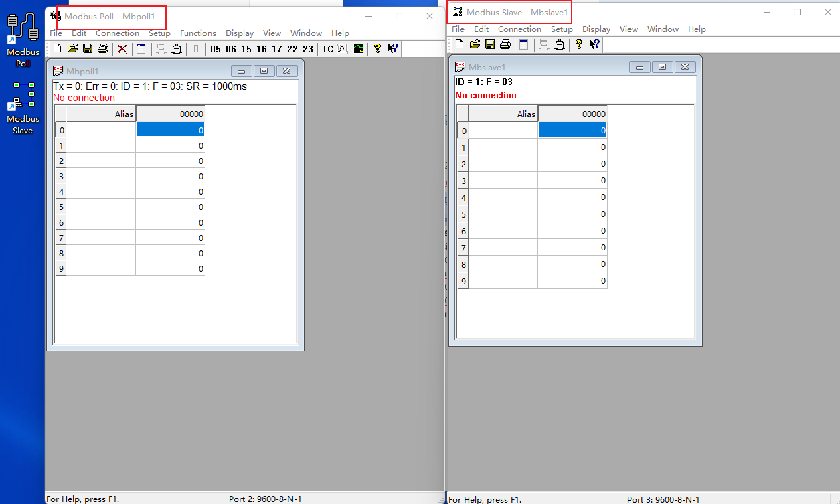Screen dimensions: 840x504
Task: Open the Setup menu in Modbus Slave
Action: tap(562, 29)
